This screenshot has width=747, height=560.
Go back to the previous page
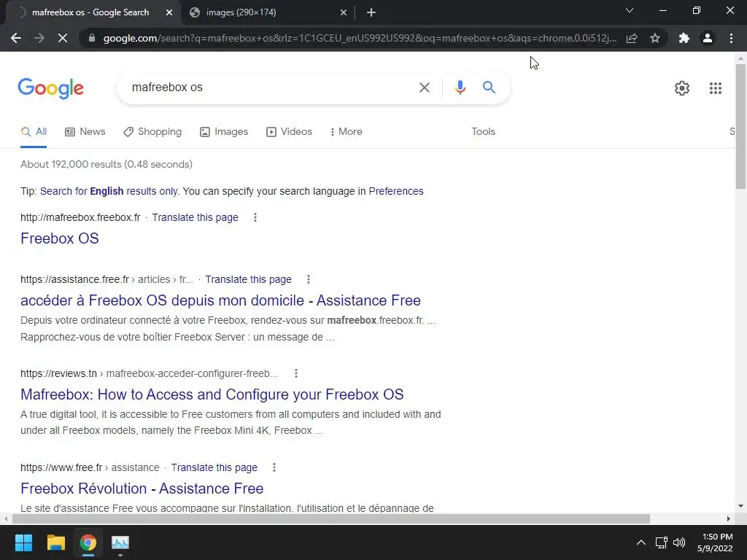(16, 38)
